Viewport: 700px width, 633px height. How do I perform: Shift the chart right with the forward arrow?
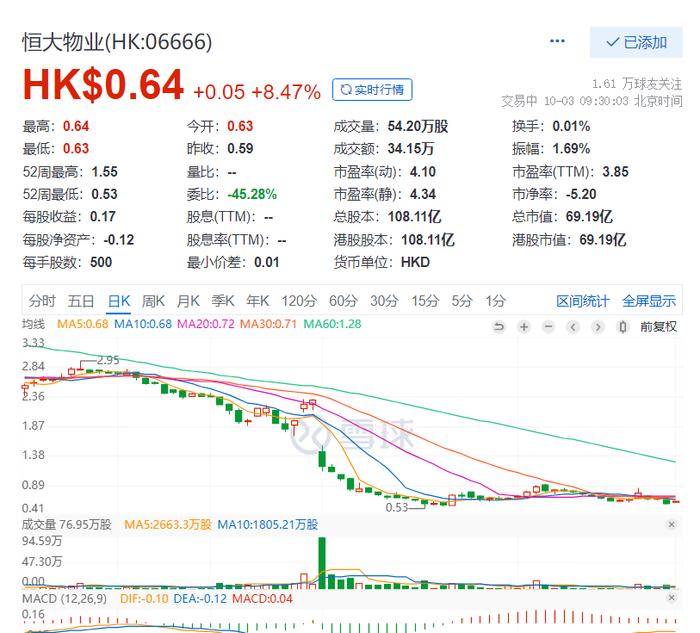tap(597, 327)
